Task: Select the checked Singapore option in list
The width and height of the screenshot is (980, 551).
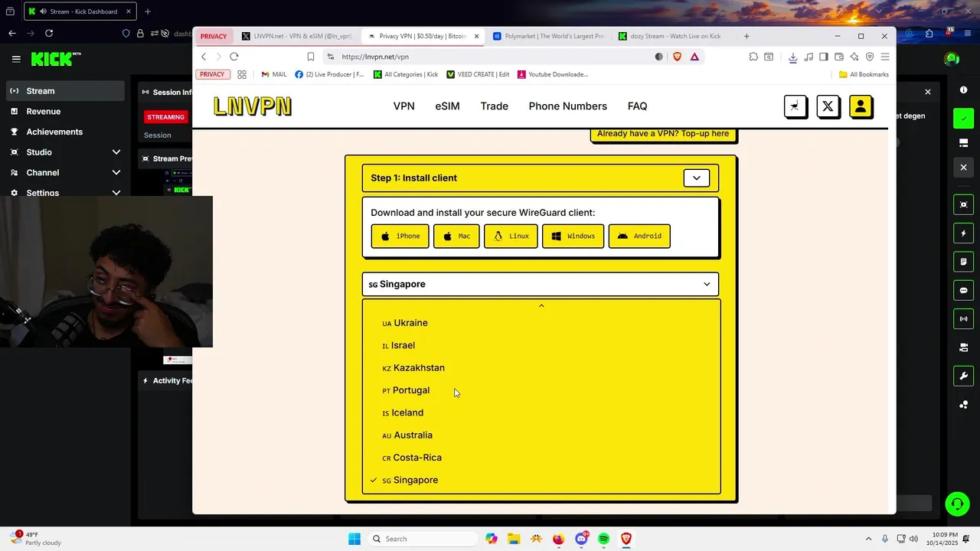Action: [x=410, y=480]
